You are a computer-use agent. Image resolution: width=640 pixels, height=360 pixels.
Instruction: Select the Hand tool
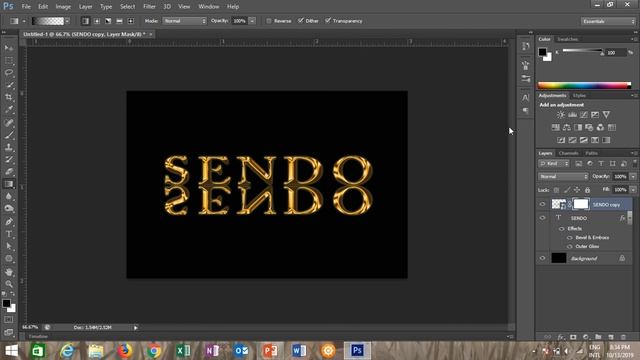[9, 272]
